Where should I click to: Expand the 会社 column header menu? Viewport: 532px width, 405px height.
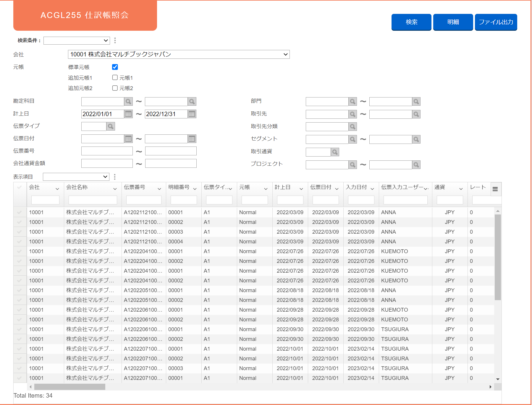pos(57,189)
